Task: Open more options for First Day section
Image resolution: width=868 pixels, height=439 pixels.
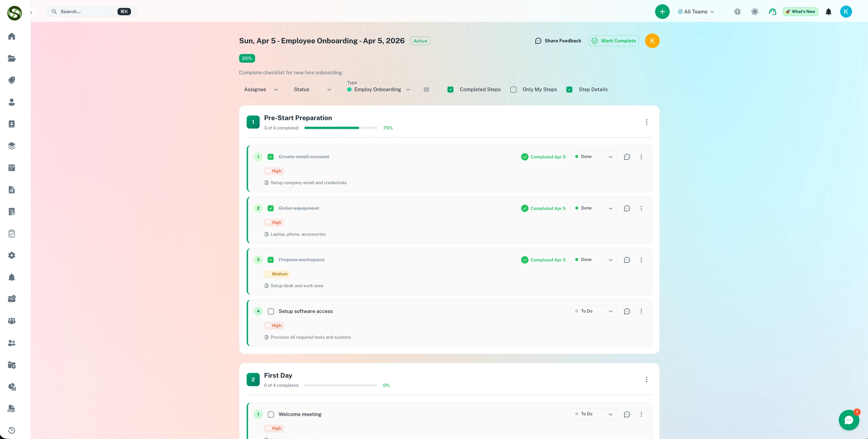Action: pos(647,379)
